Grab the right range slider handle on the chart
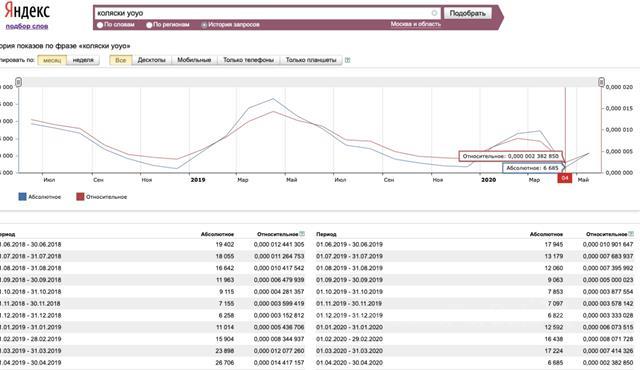This screenshot has width=640, height=370. point(601,82)
